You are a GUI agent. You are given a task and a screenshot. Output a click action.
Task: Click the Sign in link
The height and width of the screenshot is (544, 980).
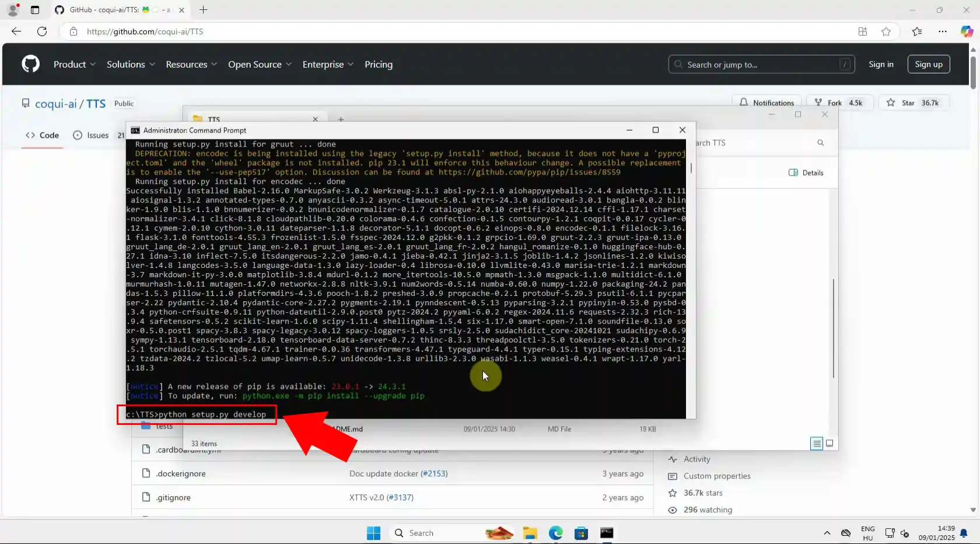pos(881,64)
